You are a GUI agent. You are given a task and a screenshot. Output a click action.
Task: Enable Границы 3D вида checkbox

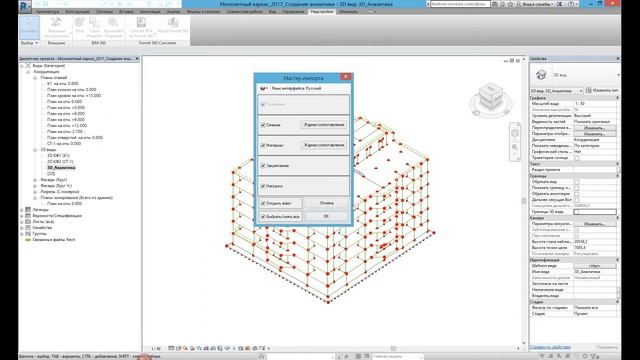coord(577,212)
